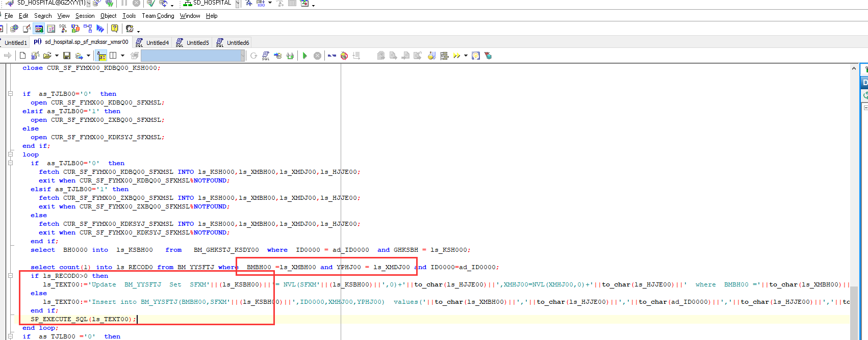Place cursor on 'SP_EXECUTE_SQL(ls_TEXT00);' line
Viewport: 868px width, 340px height.
[83, 319]
